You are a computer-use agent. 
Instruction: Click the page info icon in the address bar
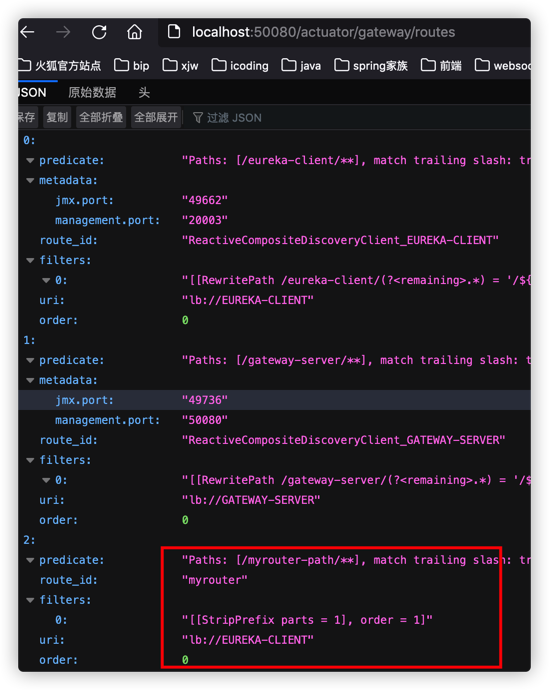174,32
